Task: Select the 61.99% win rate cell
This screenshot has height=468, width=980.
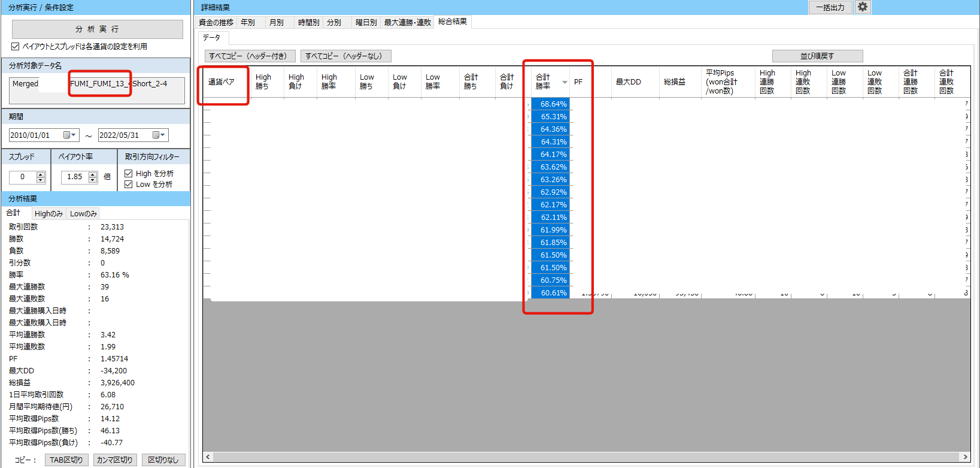Action: click(550, 230)
